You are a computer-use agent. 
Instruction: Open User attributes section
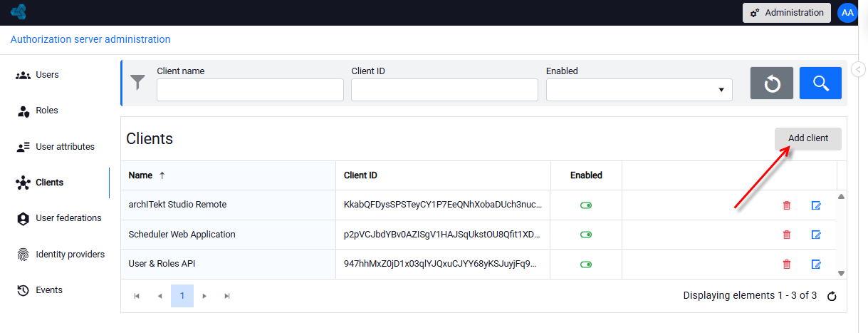coord(65,147)
